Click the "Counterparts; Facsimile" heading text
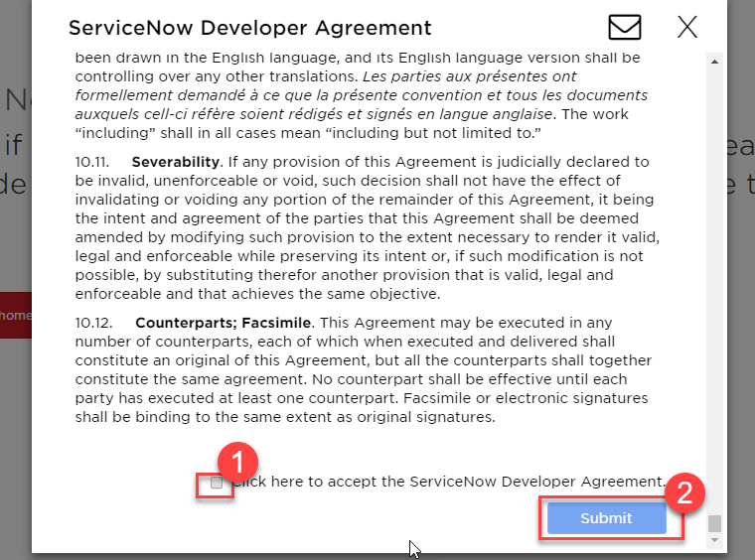Screen dimensions: 755x560 point(223,323)
